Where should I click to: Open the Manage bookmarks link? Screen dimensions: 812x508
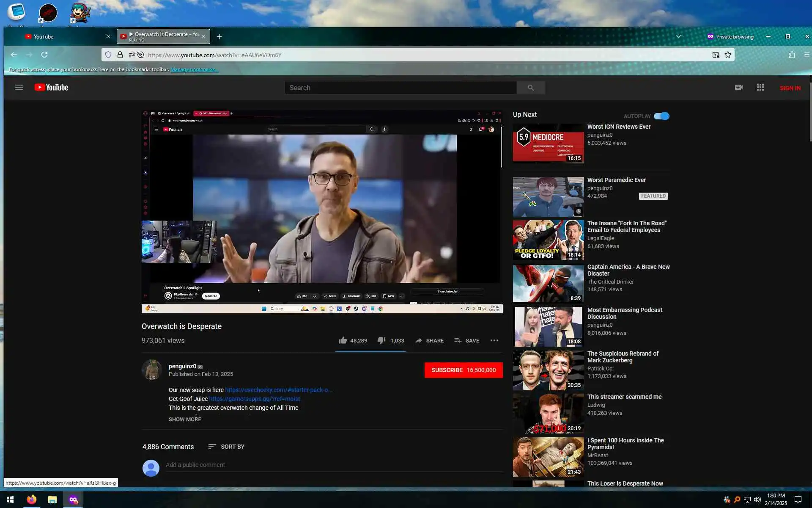[194, 69]
